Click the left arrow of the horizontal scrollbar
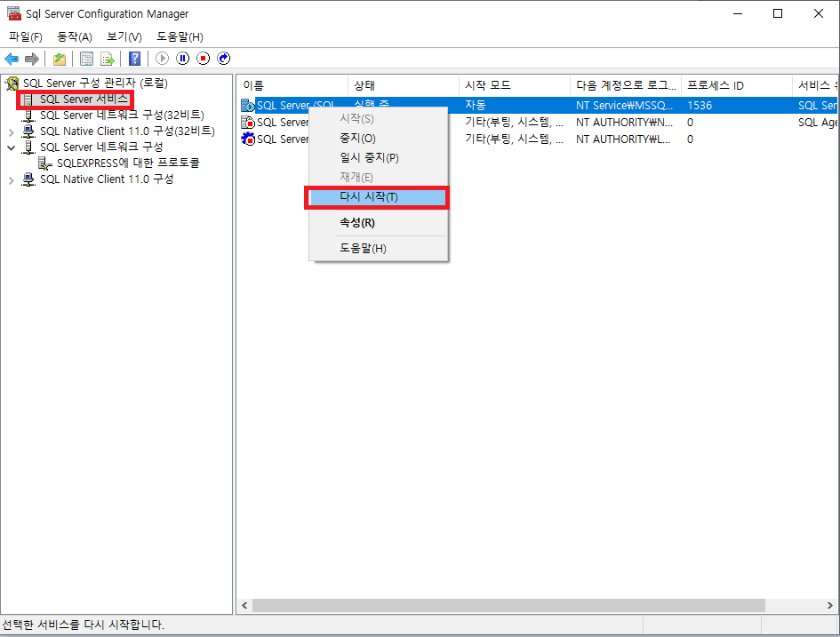The image size is (840, 637). [x=244, y=605]
